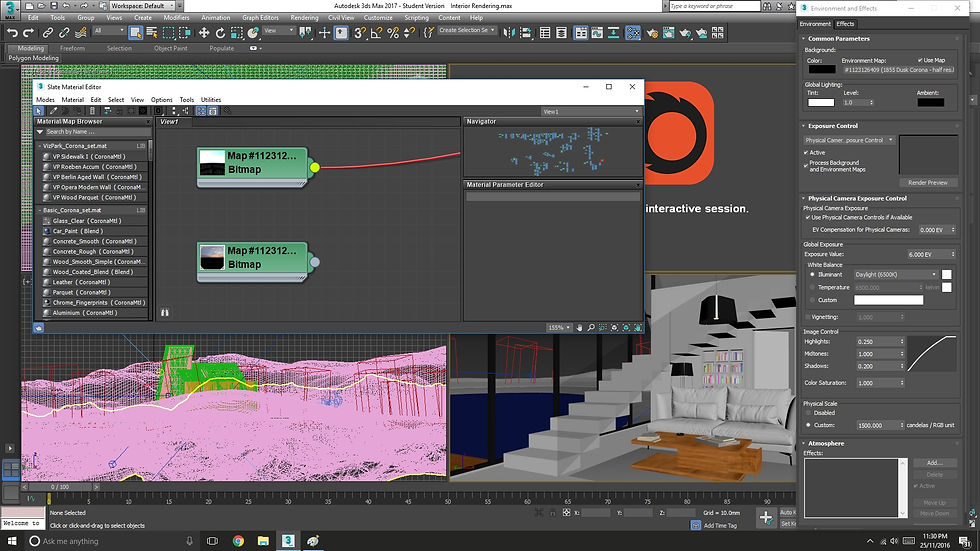This screenshot has height=551, width=980.
Task: Click Add Time Tag icon
Action: pyautogui.click(x=696, y=525)
